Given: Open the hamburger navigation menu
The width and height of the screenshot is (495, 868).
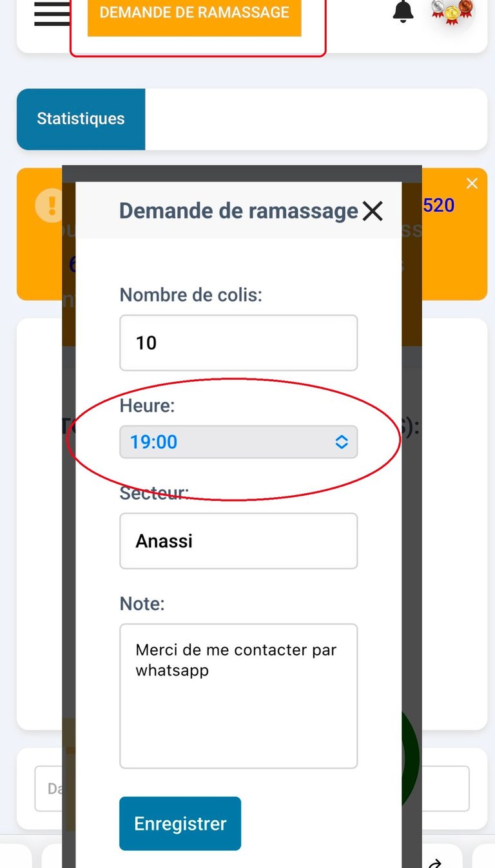Looking at the screenshot, I should click(52, 14).
